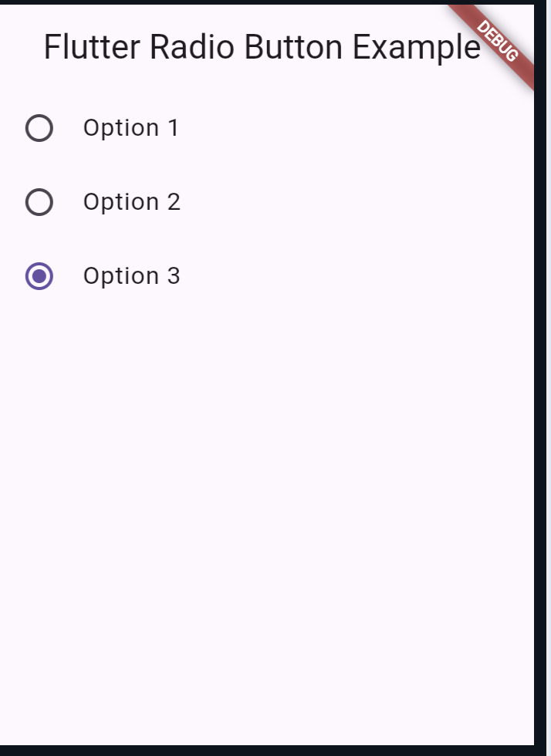This screenshot has height=756, width=551.
Task: Click the unfilled circle icon beside Option 2
Action: pyautogui.click(x=39, y=202)
